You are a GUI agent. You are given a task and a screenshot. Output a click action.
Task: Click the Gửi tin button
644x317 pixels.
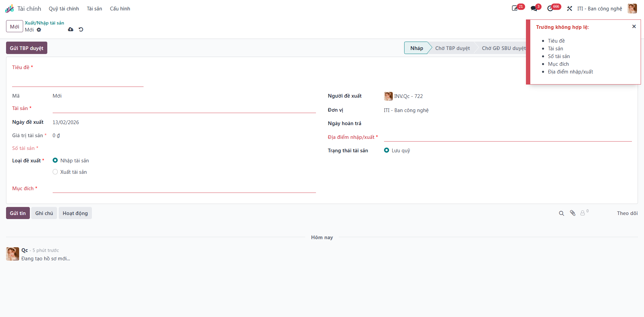tap(18, 213)
